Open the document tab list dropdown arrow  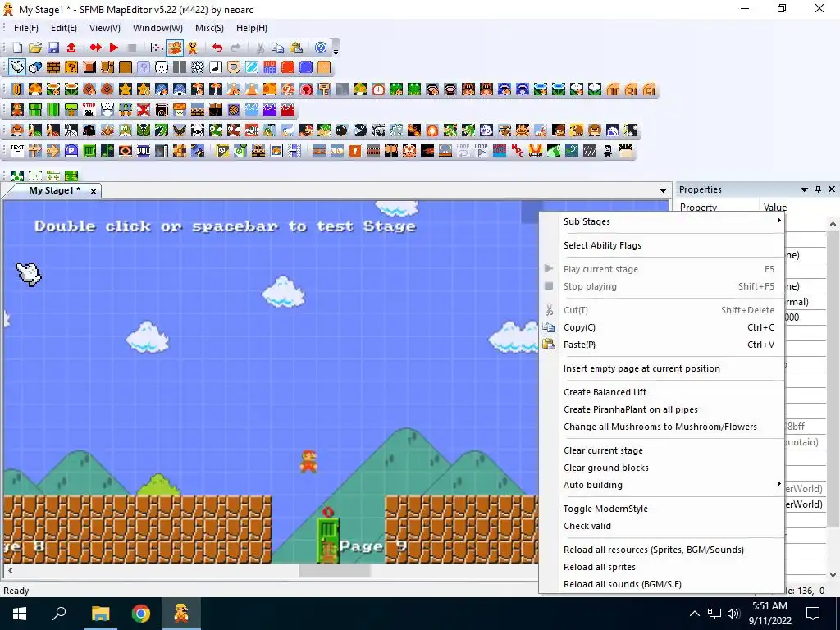pyautogui.click(x=663, y=190)
